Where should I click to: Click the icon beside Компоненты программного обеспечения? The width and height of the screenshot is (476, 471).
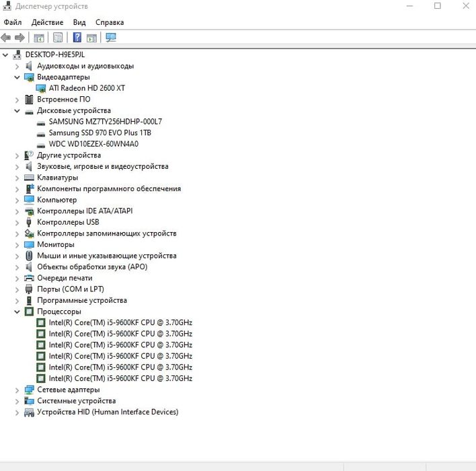coord(30,188)
